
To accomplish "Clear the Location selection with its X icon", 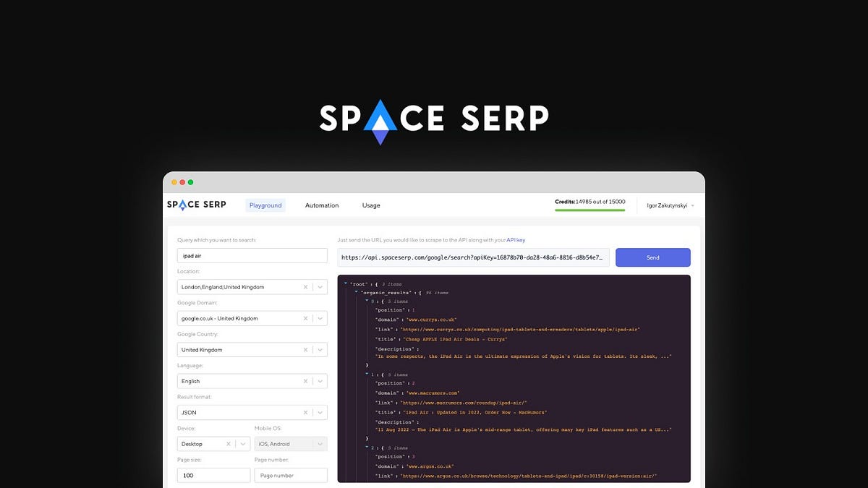I will tap(305, 286).
